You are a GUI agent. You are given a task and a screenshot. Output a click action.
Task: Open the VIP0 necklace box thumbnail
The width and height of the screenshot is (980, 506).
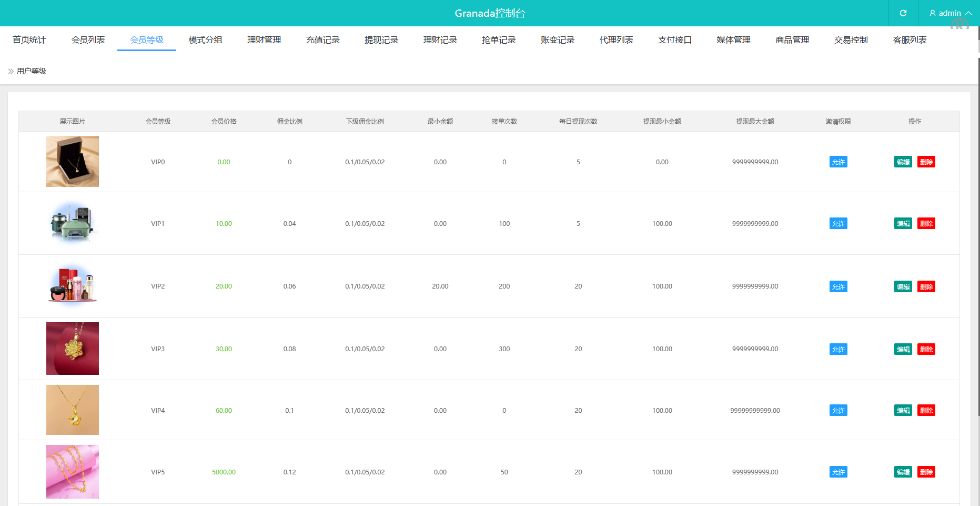73,162
